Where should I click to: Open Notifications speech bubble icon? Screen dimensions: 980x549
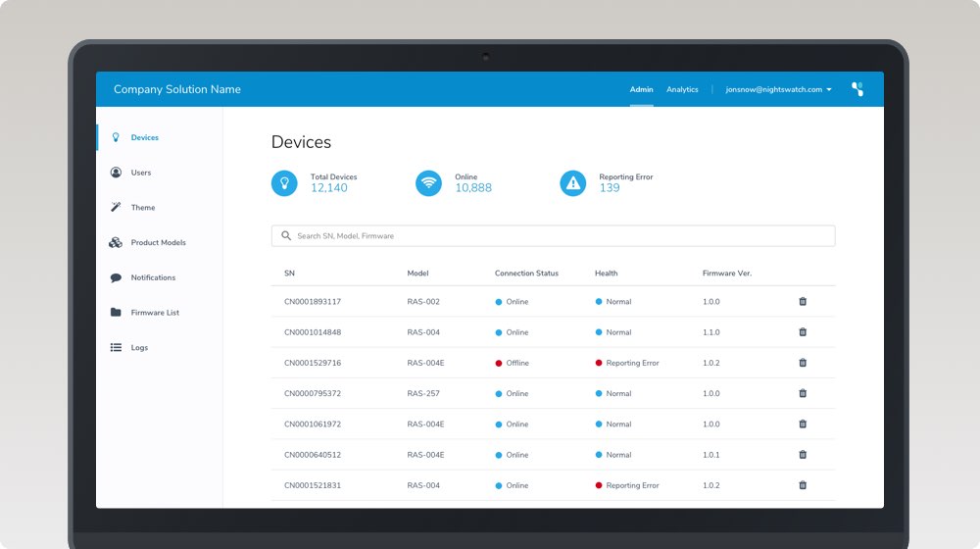pos(116,277)
